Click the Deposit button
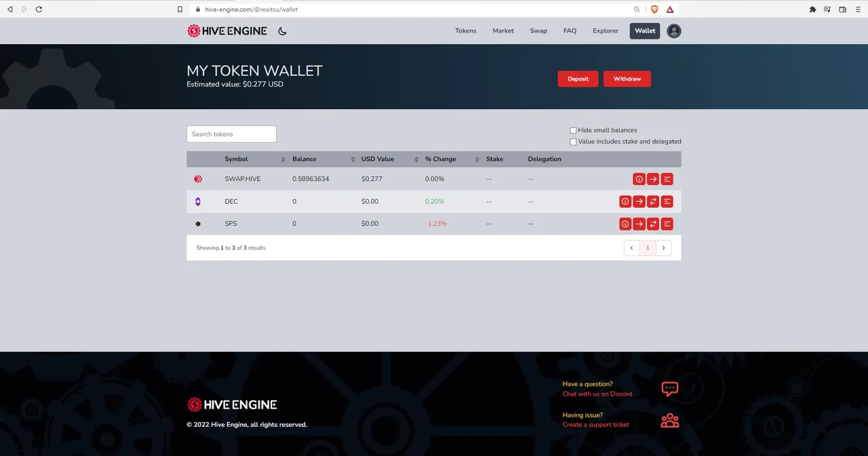 [x=578, y=79]
